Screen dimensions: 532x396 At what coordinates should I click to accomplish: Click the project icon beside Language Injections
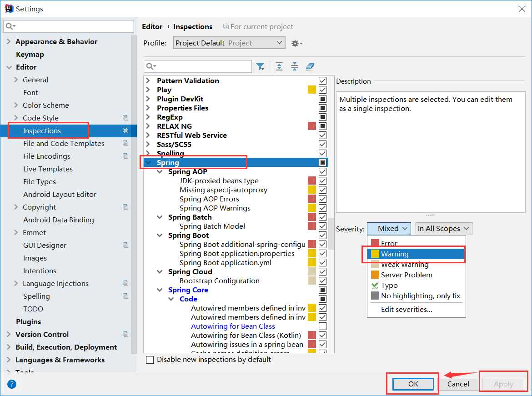coord(125,283)
